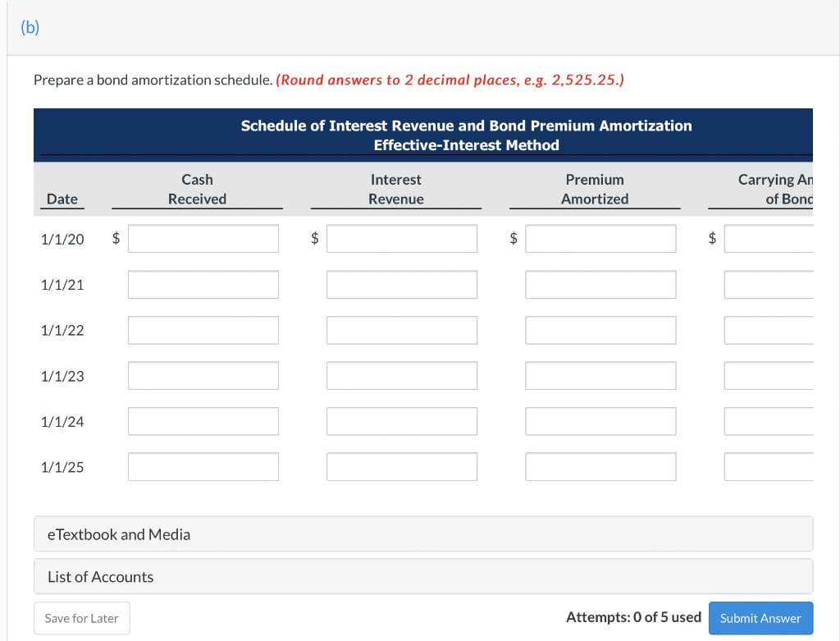Viewport: 840px width, 641px height.
Task: Click Premium Amortized input for 1/1/21
Action: pyautogui.click(x=600, y=285)
